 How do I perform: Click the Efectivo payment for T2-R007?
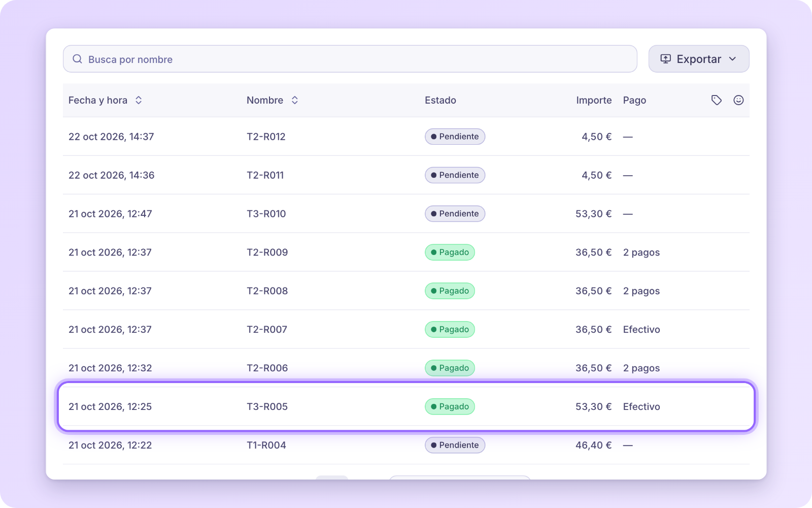tap(641, 330)
